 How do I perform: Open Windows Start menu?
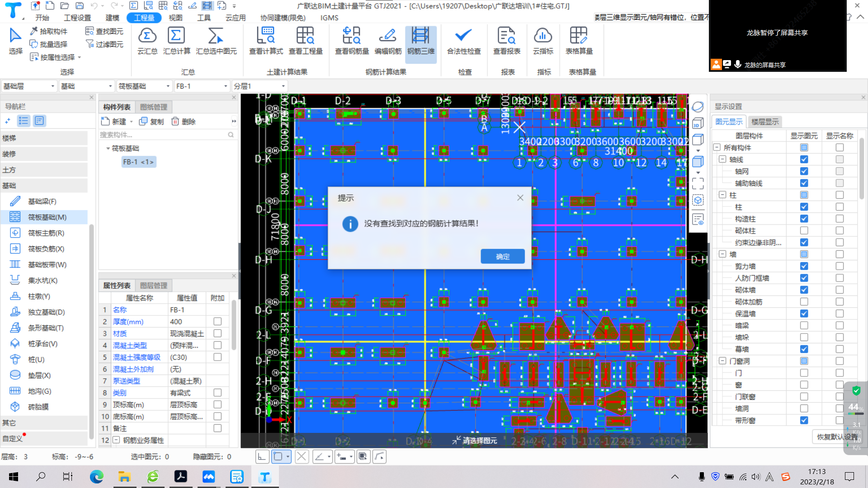pos(14,476)
